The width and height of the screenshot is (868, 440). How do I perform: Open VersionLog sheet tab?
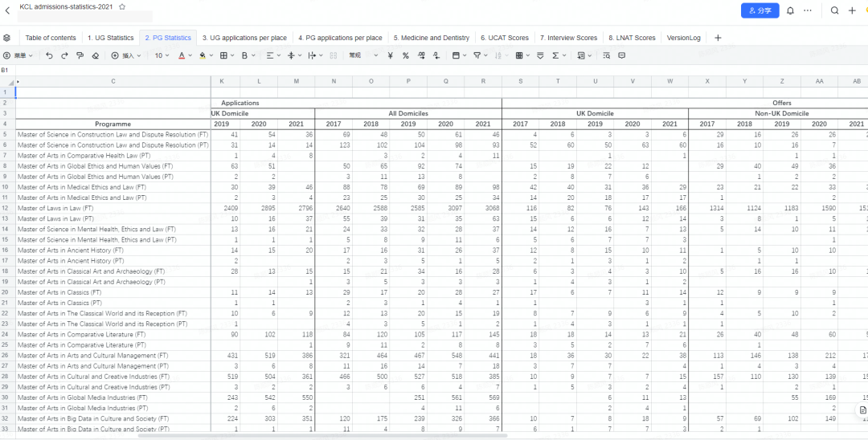tap(684, 38)
